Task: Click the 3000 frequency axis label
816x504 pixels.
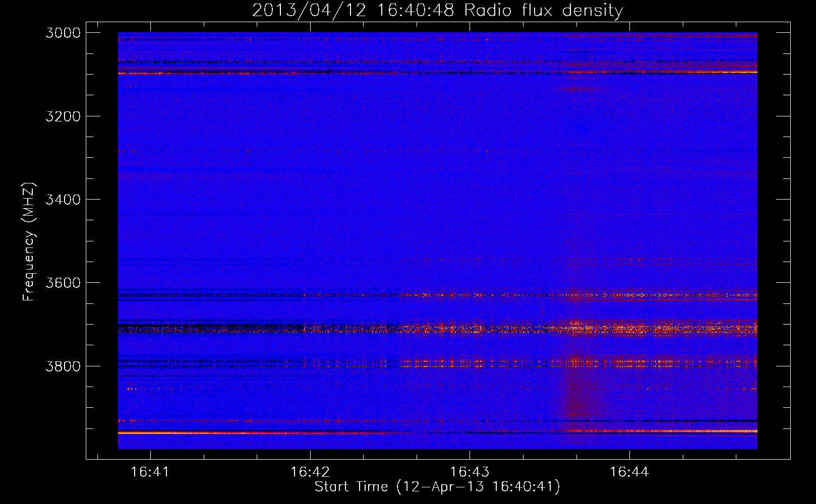Action: pos(63,33)
